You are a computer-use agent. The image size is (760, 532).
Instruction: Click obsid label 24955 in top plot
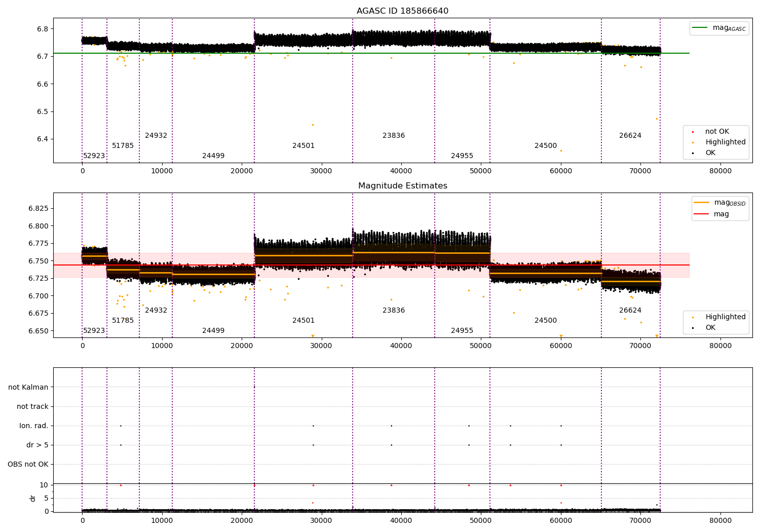tap(462, 156)
